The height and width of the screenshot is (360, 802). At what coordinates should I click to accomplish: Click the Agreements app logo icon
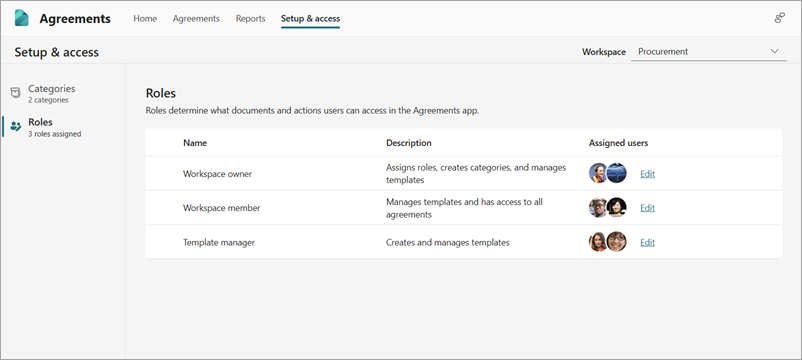point(21,18)
